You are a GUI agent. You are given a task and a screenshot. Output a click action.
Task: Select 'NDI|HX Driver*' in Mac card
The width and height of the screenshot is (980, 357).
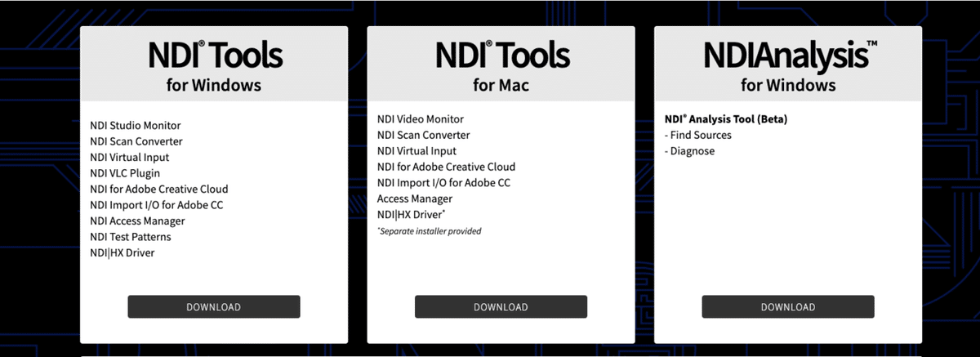412,215
